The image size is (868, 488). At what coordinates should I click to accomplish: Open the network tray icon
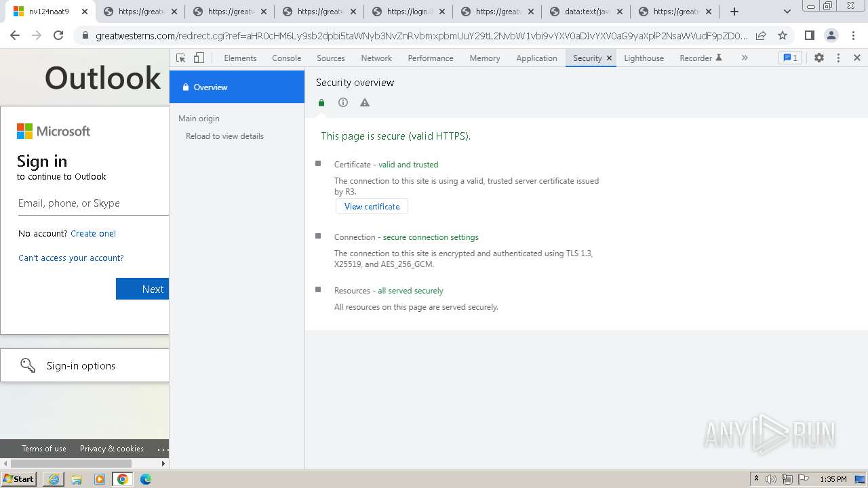coord(787,479)
